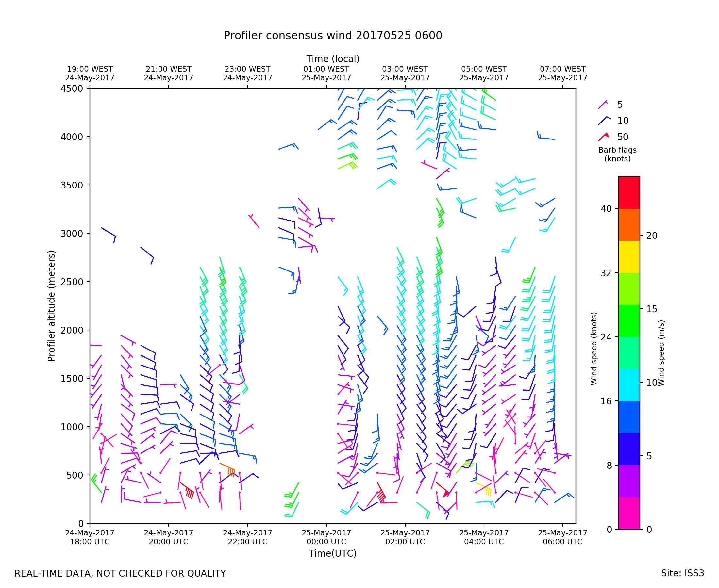Click the cyan colorbar segment
The height and width of the screenshot is (588, 719).
629,385
